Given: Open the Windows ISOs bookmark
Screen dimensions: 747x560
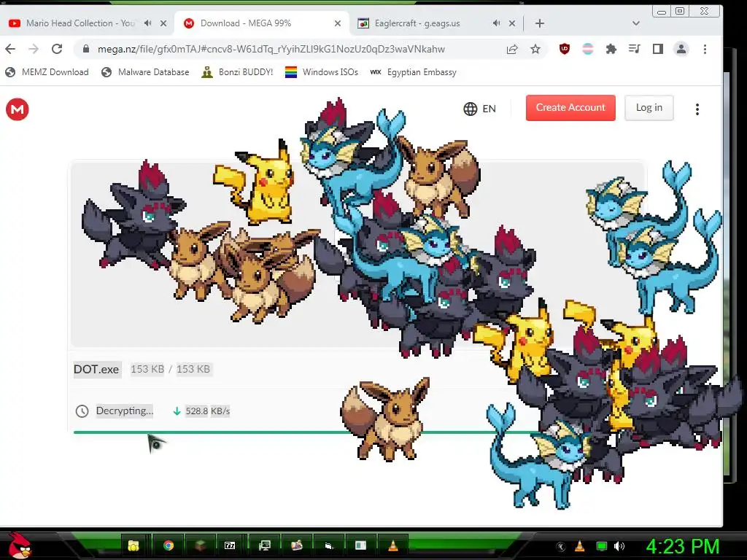Looking at the screenshot, I should (x=322, y=72).
